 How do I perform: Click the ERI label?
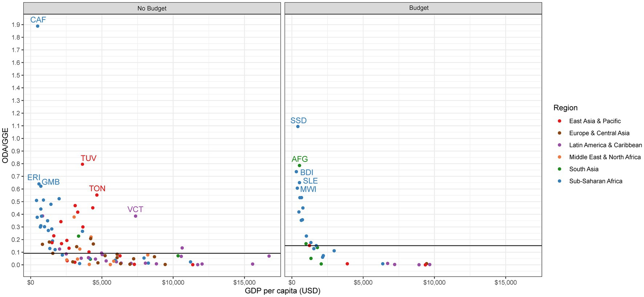click(x=34, y=178)
